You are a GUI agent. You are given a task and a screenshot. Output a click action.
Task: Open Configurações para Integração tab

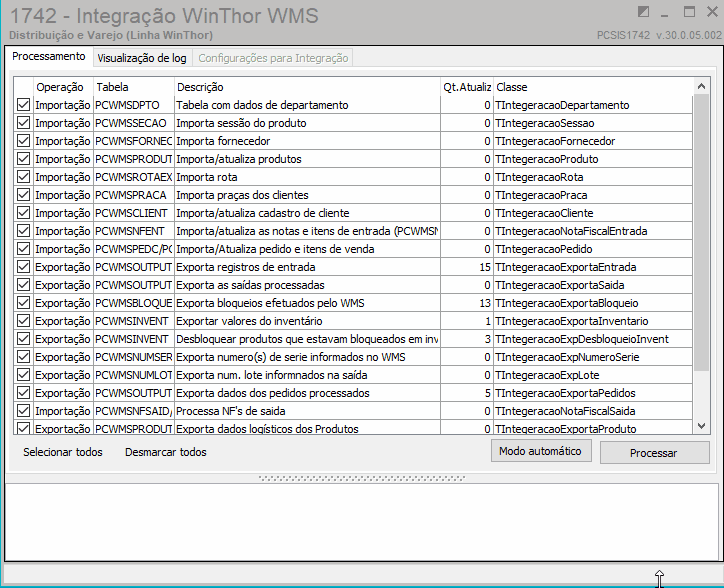tap(273, 58)
